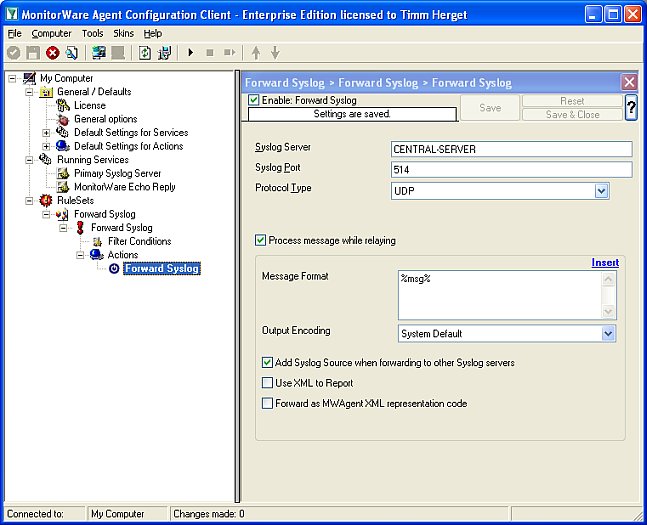Open the help question mark button

[x=631, y=107]
